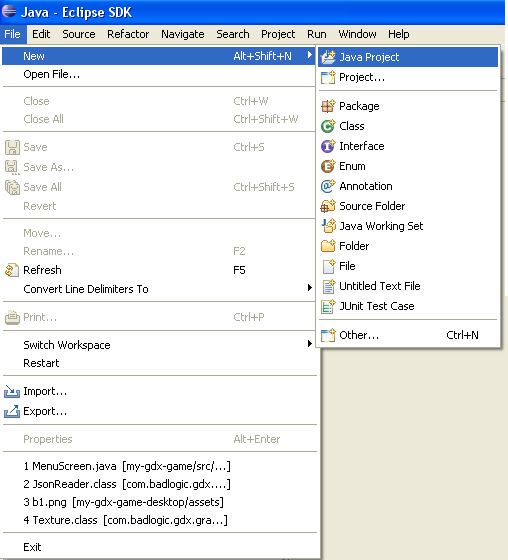Click the green Class icon
Image resolution: width=508 pixels, height=560 pixels.
[x=328, y=126]
